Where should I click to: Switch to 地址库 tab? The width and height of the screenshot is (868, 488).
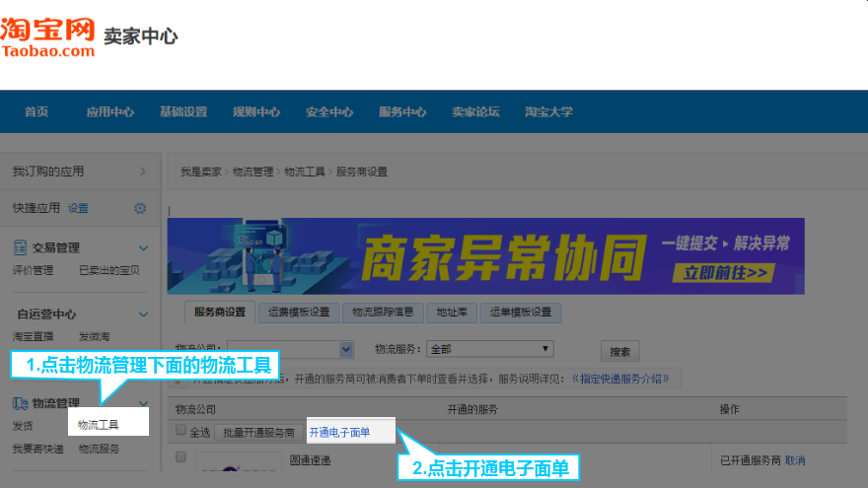[x=452, y=313]
